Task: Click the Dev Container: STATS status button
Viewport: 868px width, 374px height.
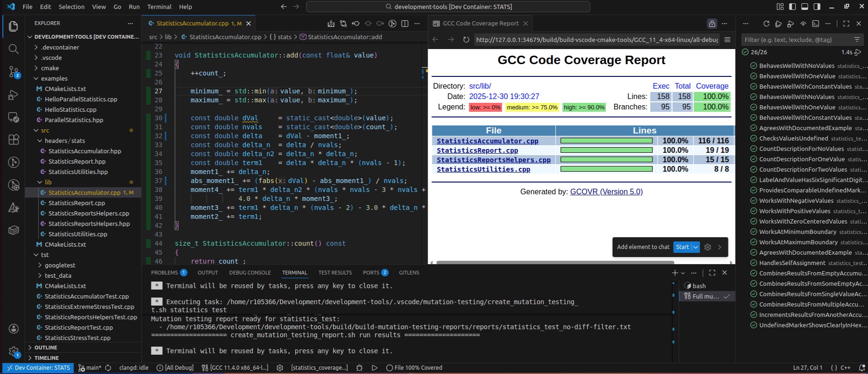Action: click(x=38, y=368)
